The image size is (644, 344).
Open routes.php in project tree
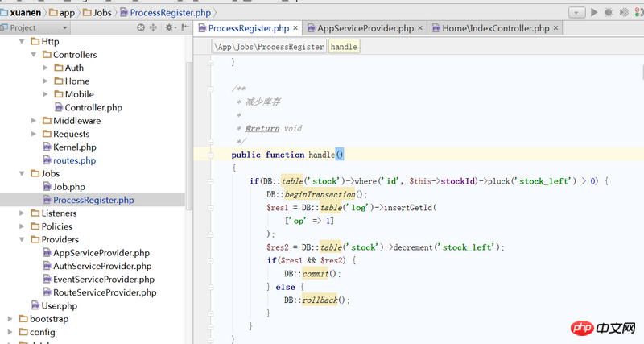click(x=74, y=160)
